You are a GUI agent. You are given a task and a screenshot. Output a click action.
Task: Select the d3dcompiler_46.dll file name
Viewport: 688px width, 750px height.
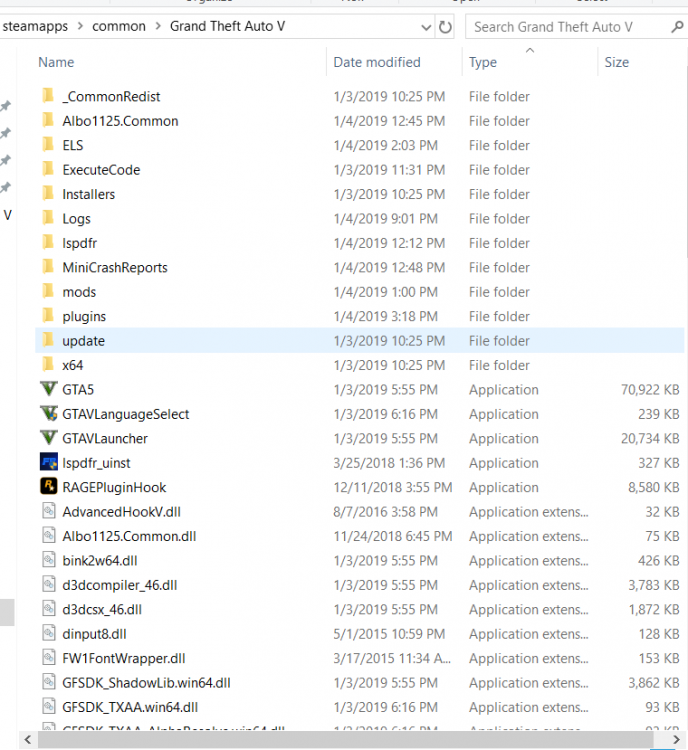coord(120,585)
